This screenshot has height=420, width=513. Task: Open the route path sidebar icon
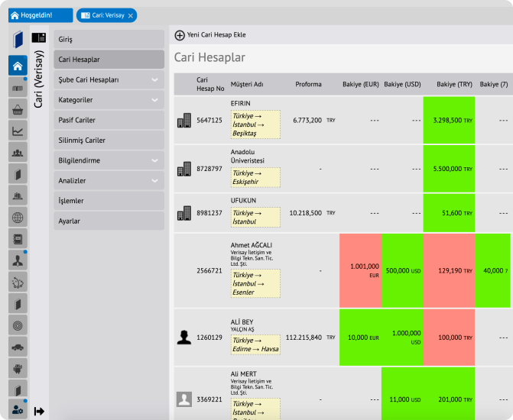coord(18,283)
